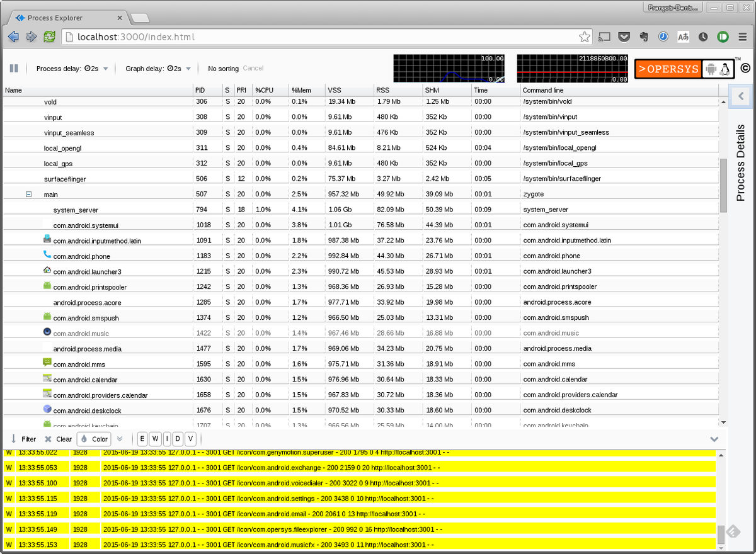This screenshot has height=554, width=756.
Task: Click the com.android.music icon
Action: coord(47,332)
